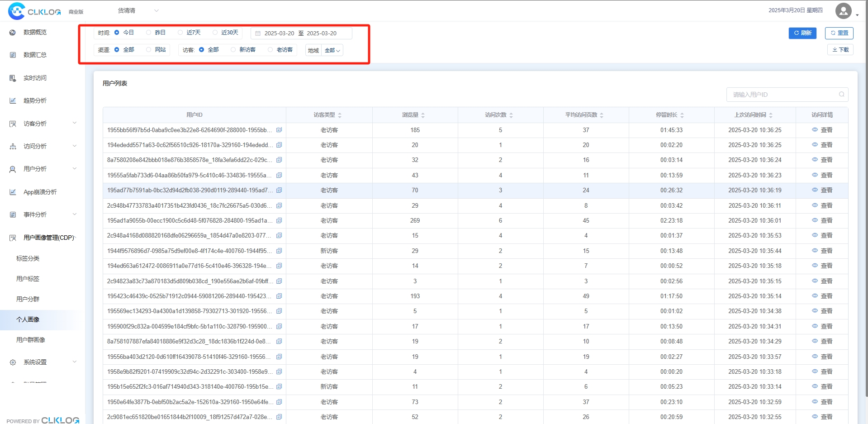
Task: Click the blue 刷新 button
Action: pyautogui.click(x=802, y=33)
